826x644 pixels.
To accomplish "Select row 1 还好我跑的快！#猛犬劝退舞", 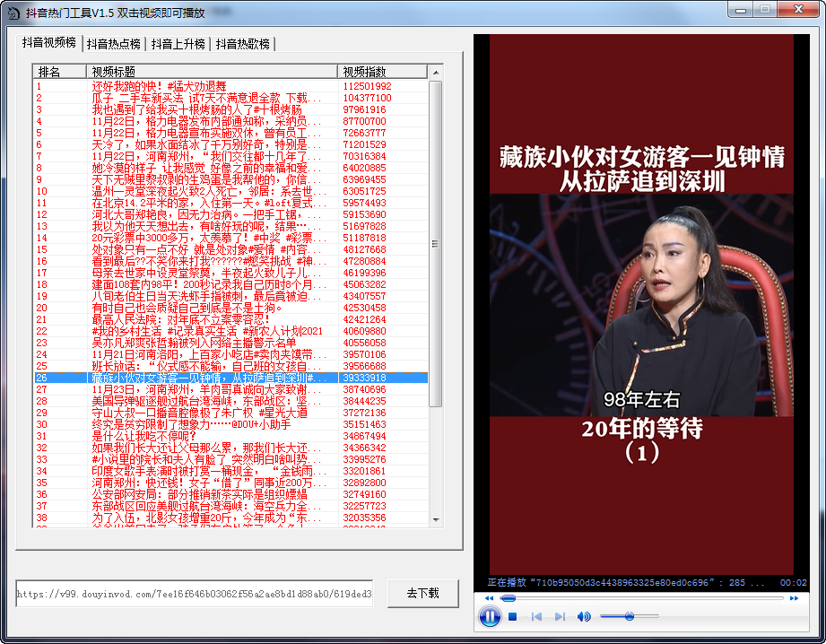I will tap(230, 86).
